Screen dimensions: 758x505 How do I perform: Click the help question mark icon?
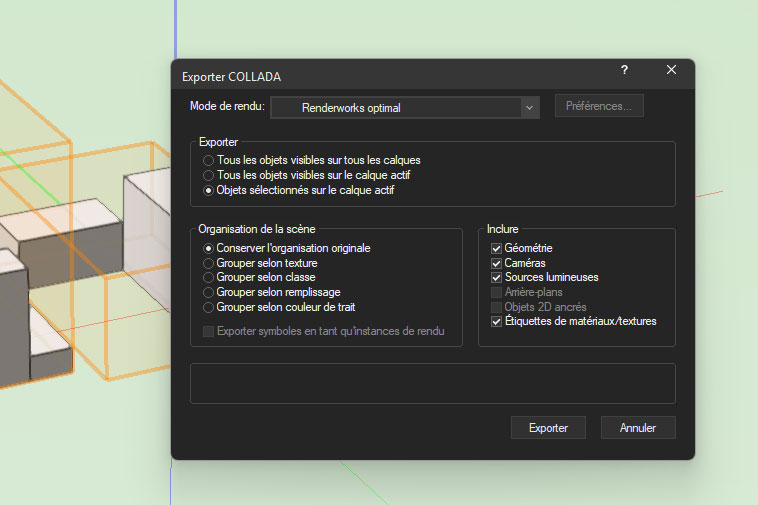624,70
